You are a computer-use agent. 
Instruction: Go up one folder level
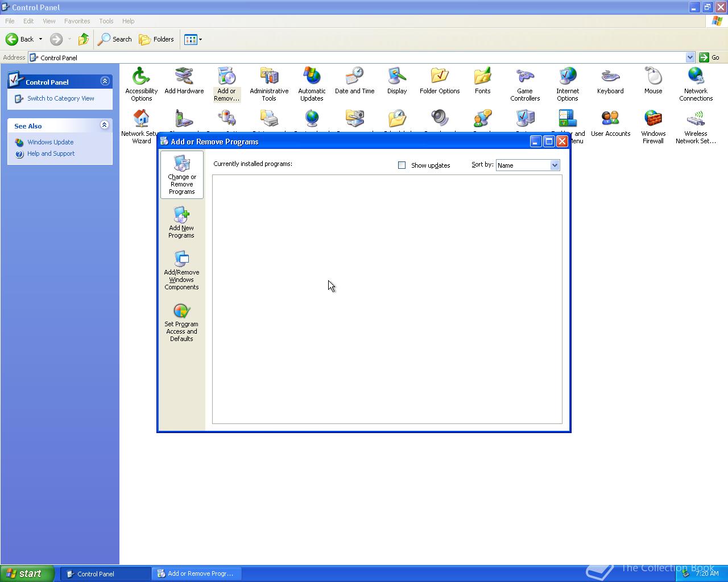pos(84,39)
